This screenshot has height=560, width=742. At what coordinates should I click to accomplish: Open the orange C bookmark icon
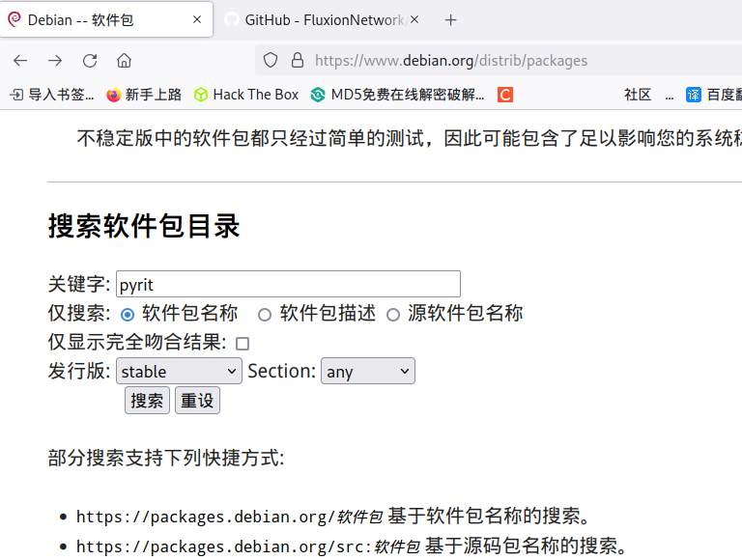(x=504, y=95)
